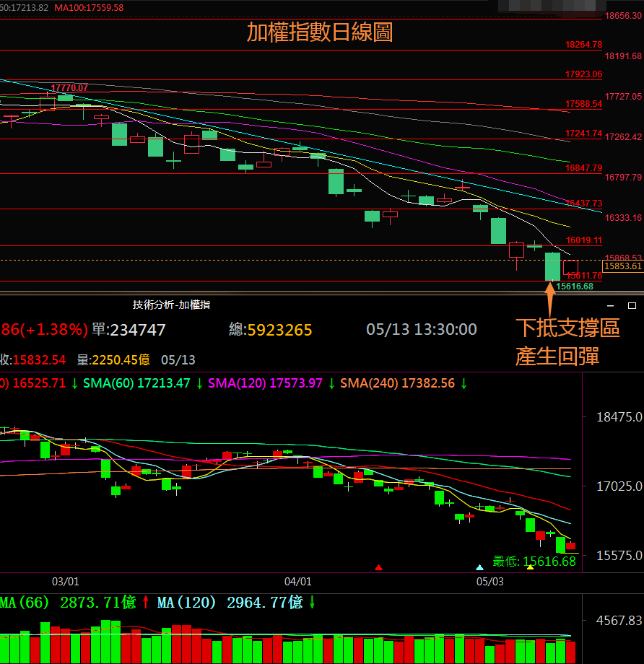Click the 最低: 15616.68 low price label
The image size is (644, 664).
534,561
